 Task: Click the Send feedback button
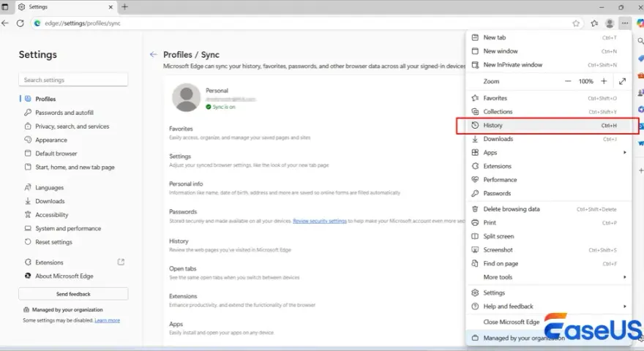pos(73,294)
